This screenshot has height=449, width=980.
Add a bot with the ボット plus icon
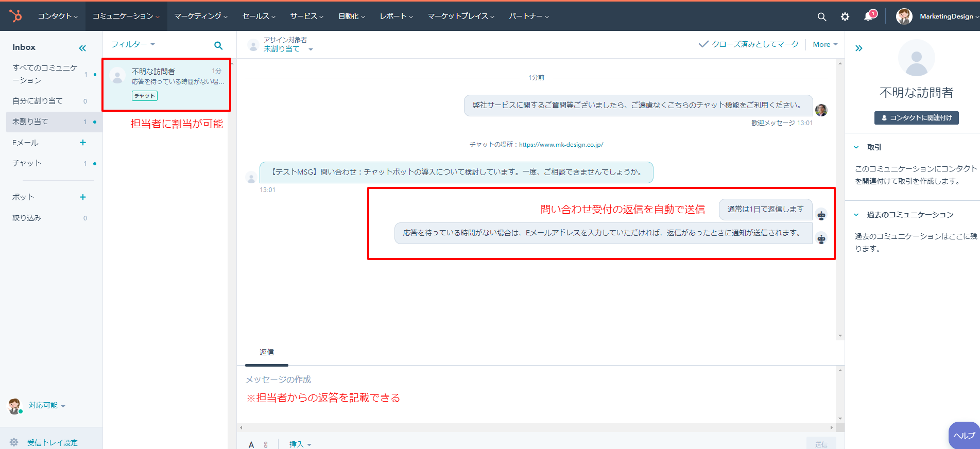(x=83, y=197)
